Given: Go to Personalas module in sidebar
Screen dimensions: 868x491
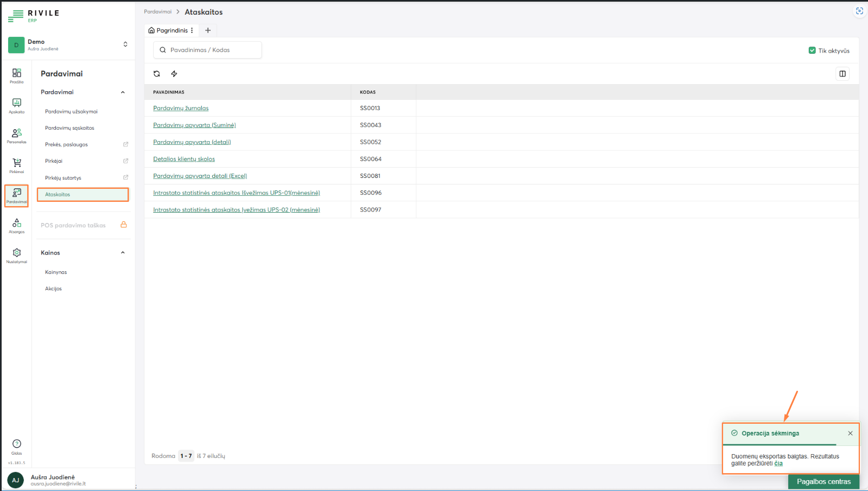Looking at the screenshot, I should tap(17, 135).
